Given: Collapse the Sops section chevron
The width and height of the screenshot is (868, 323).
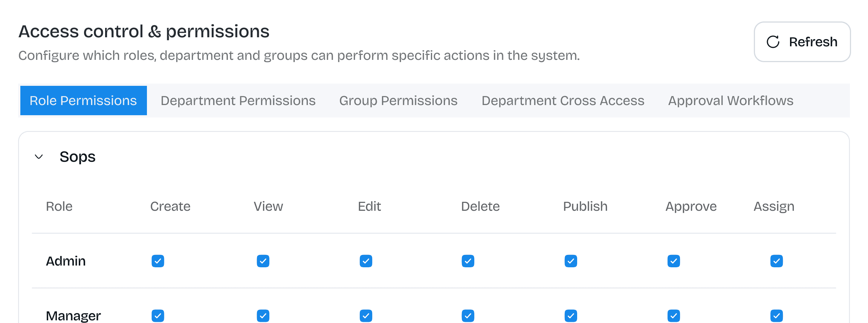Looking at the screenshot, I should (x=39, y=157).
